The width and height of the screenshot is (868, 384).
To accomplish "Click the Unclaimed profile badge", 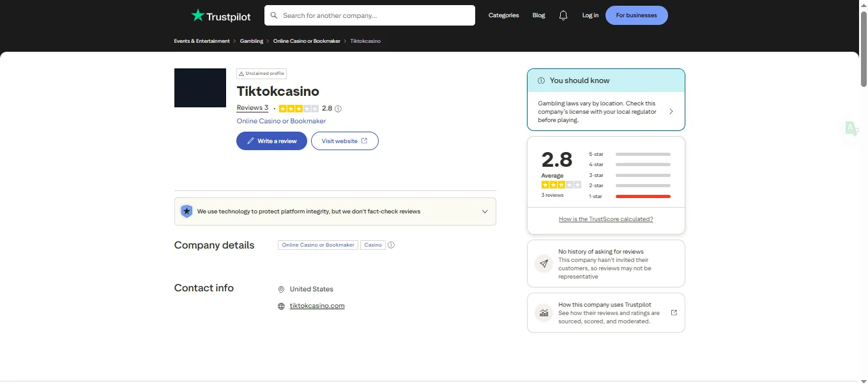I will point(261,73).
